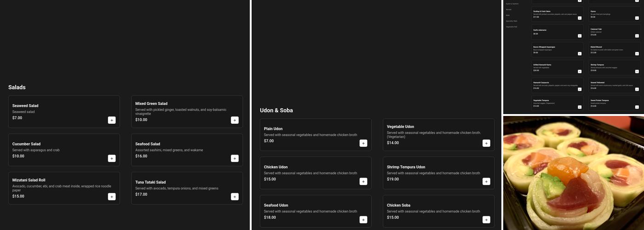Add Shrimp Tempura Udon to order
Screen dimensions: 644x230
[x=486, y=181]
